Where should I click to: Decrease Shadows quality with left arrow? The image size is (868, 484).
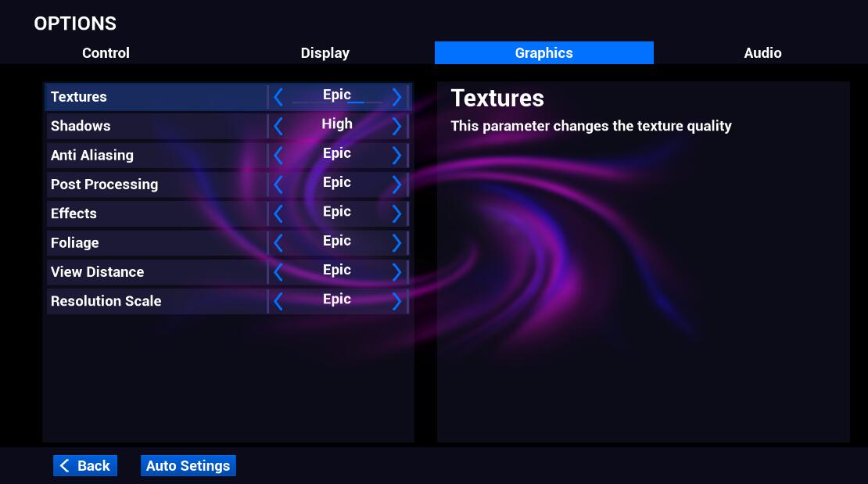278,126
